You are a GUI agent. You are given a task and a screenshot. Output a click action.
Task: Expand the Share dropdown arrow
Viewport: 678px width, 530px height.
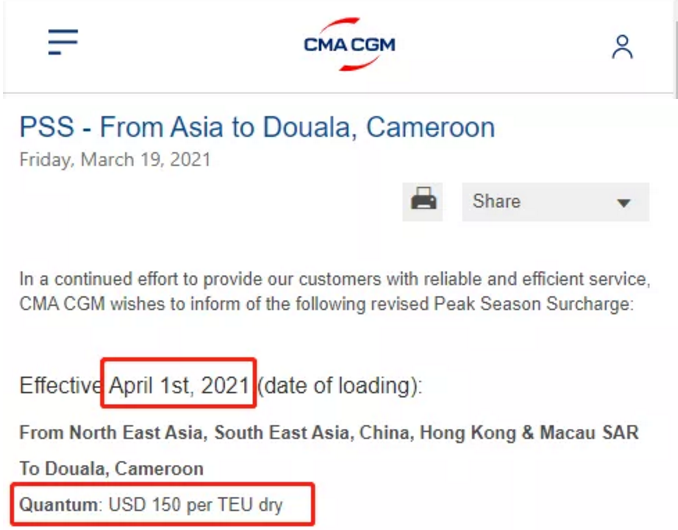pos(624,203)
